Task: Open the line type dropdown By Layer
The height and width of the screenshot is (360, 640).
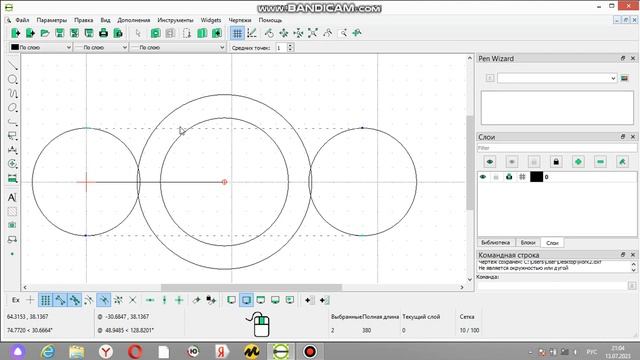Action: (178, 47)
